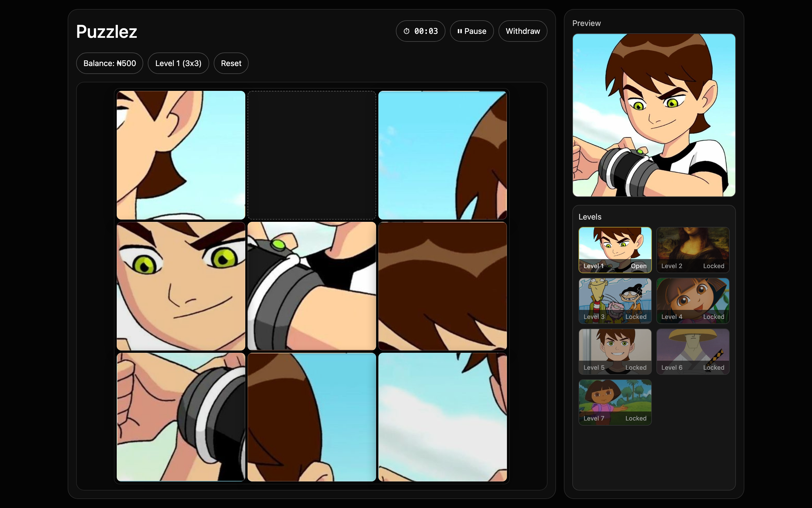Click the face tile with green eyes
The width and height of the screenshot is (812, 508).
[x=181, y=286]
